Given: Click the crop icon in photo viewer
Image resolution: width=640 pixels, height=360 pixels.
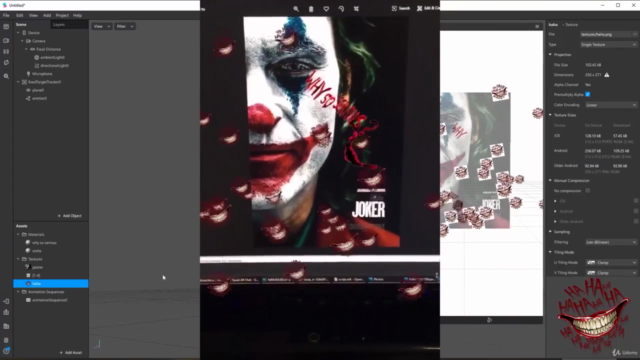Looking at the screenshot, I should click(x=356, y=9).
